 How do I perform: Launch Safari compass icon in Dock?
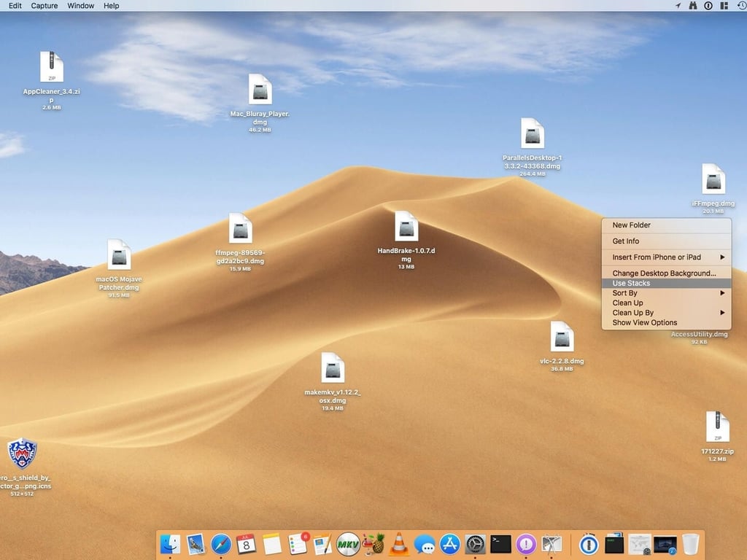pyautogui.click(x=221, y=544)
